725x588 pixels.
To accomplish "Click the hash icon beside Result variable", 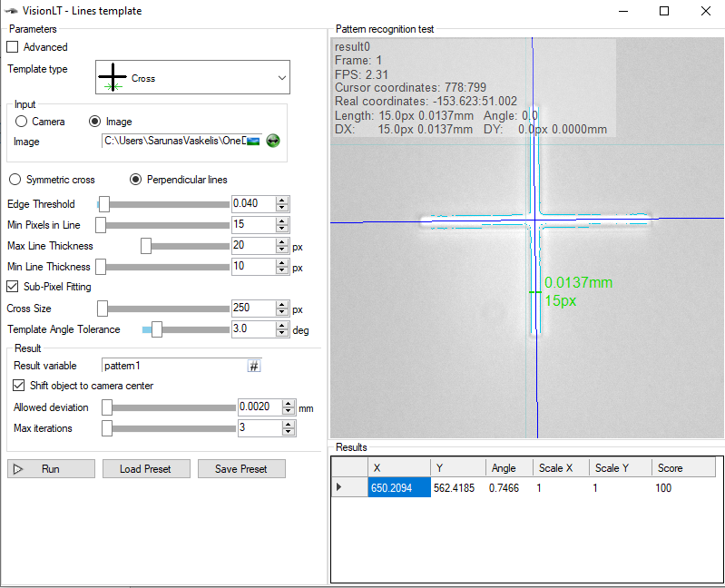I will pos(254,366).
